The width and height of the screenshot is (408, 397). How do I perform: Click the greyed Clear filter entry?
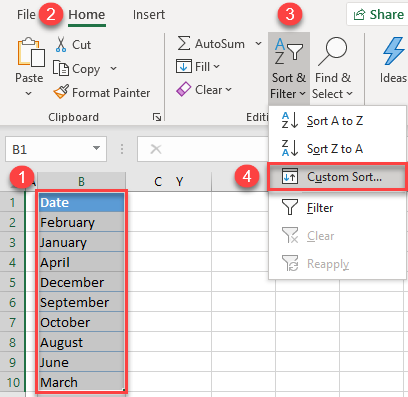point(337,236)
